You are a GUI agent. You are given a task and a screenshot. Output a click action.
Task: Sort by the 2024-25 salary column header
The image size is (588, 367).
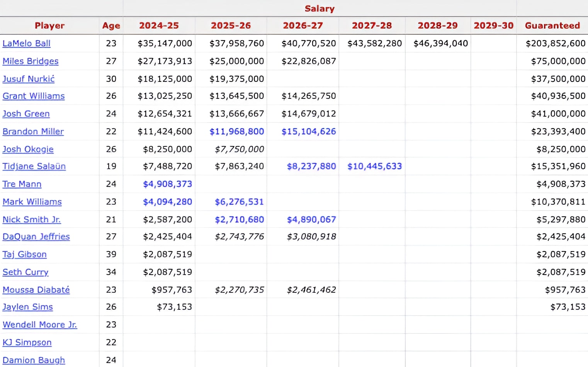tap(159, 25)
